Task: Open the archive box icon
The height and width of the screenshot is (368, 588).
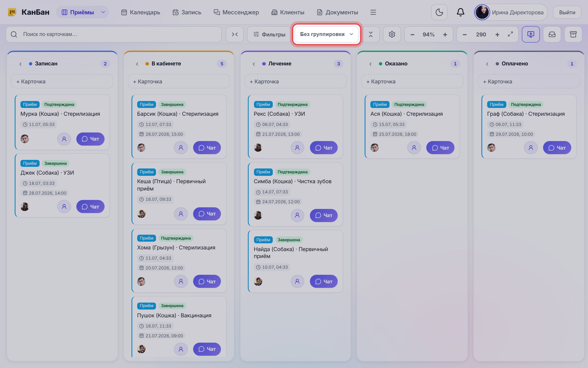Action: point(573,34)
